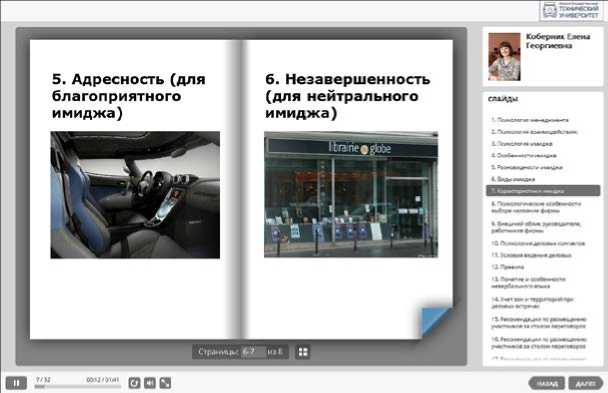
Task: Click the presenter's photo
Action: point(504,57)
